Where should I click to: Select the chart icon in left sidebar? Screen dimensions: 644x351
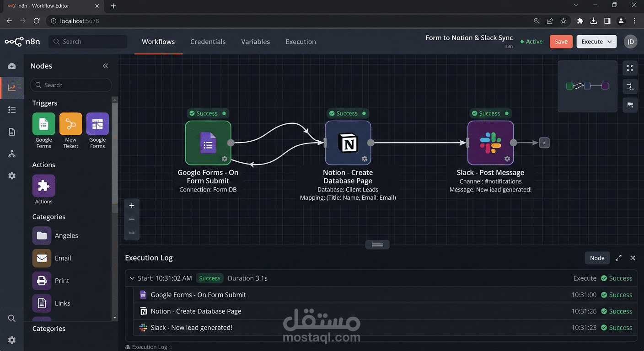pyautogui.click(x=12, y=88)
